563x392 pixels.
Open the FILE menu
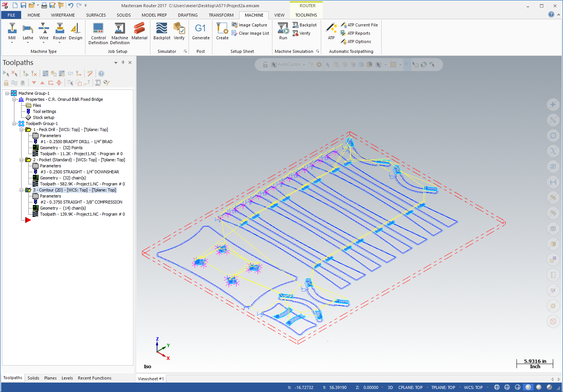tap(11, 15)
